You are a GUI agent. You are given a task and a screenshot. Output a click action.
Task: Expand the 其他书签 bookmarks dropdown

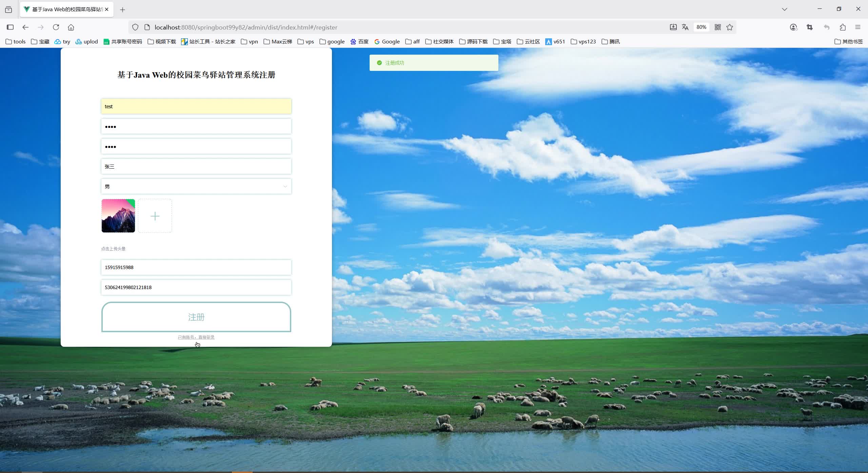[848, 41]
